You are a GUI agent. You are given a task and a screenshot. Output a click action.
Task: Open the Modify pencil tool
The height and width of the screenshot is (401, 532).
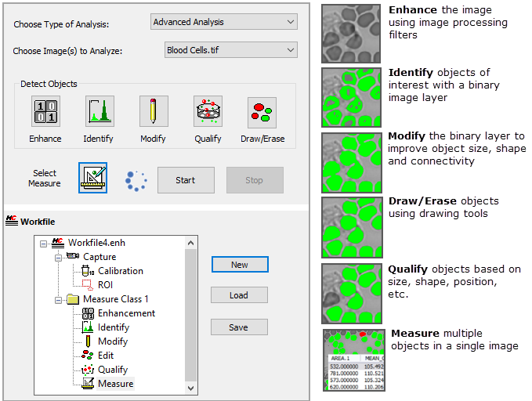[x=154, y=112]
